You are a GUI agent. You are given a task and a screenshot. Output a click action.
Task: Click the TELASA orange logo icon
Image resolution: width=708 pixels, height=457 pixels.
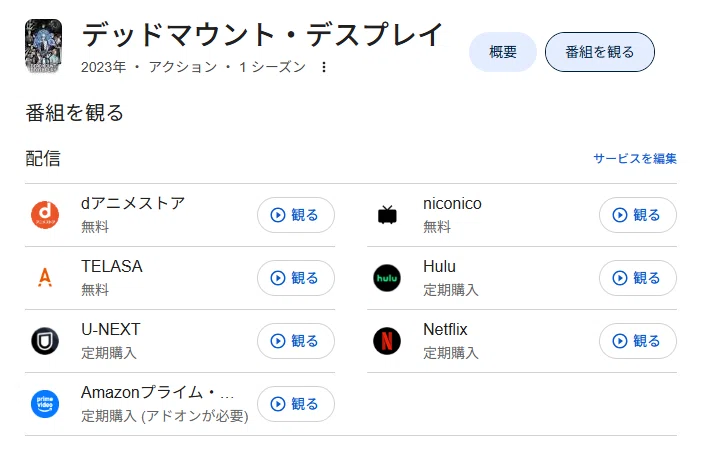(45, 278)
